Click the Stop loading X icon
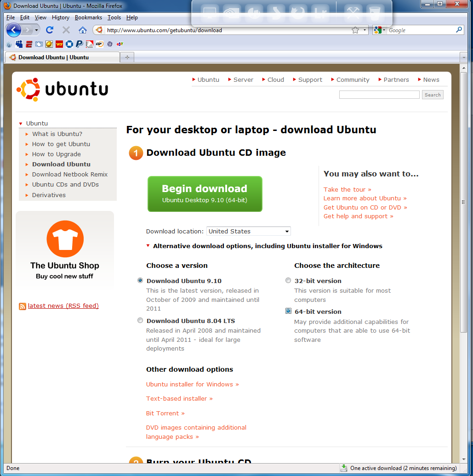Viewport: 473px width, 476px height. pos(66,30)
